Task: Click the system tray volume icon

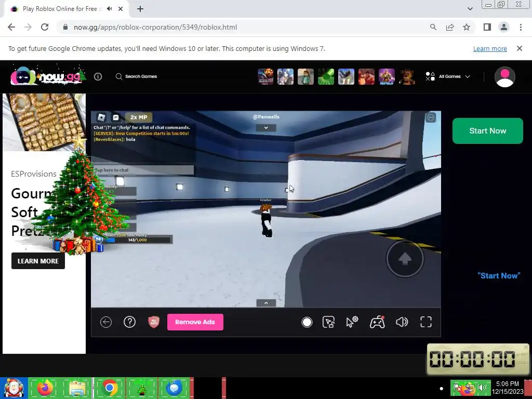Action: [x=482, y=388]
